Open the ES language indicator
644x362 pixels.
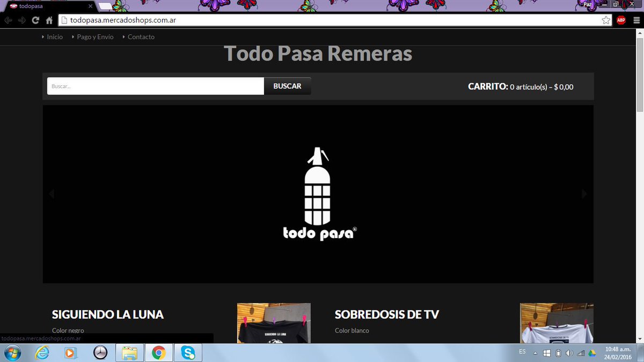[522, 352]
